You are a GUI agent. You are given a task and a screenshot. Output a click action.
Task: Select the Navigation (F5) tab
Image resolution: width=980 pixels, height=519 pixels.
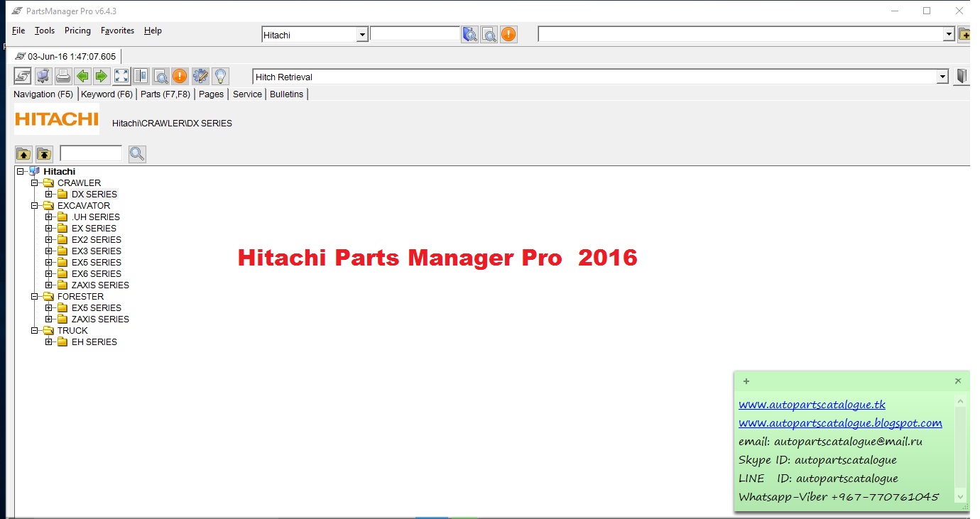[x=43, y=94]
